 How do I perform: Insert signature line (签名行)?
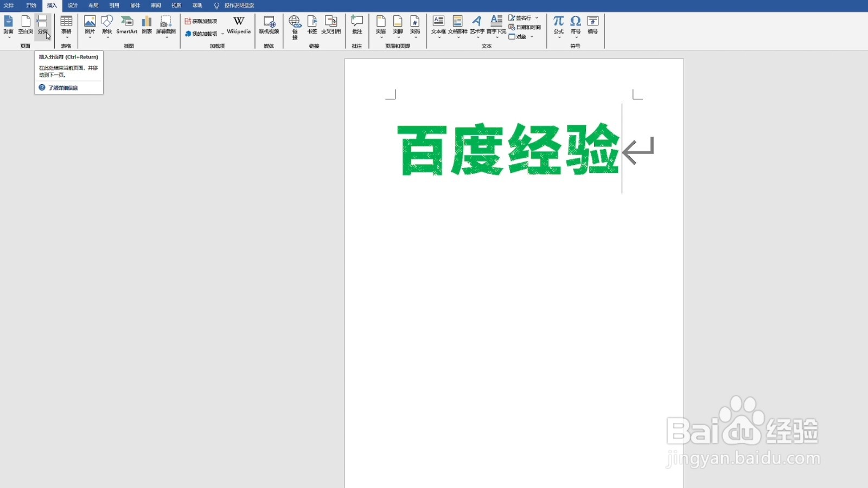(x=520, y=18)
